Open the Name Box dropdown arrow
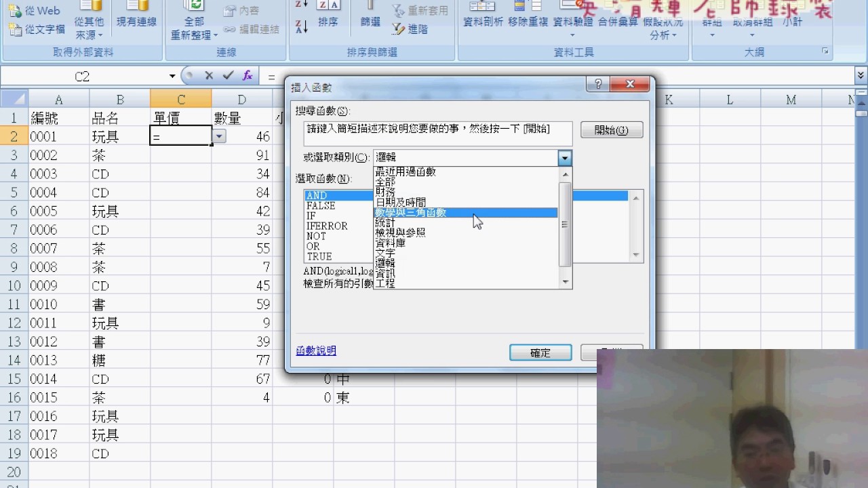Image resolution: width=868 pixels, height=488 pixels. pos(172,77)
